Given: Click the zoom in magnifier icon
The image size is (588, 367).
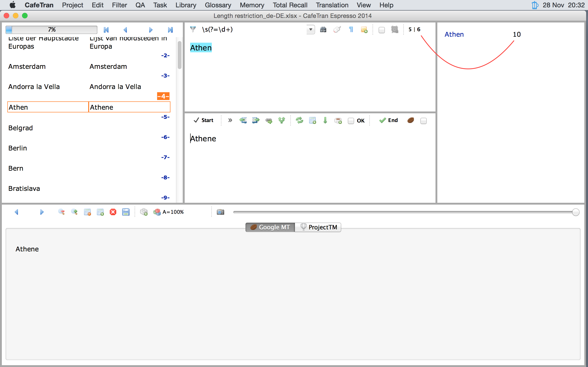Looking at the screenshot, I should [74, 212].
